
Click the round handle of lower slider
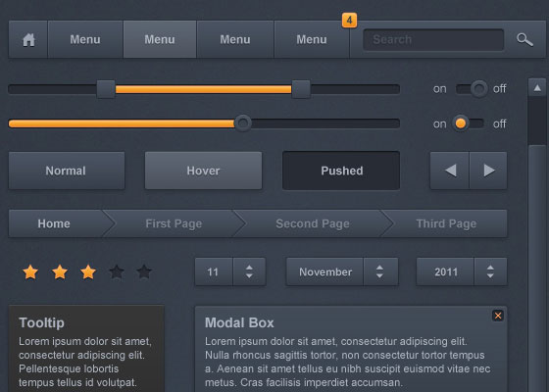[243, 123]
